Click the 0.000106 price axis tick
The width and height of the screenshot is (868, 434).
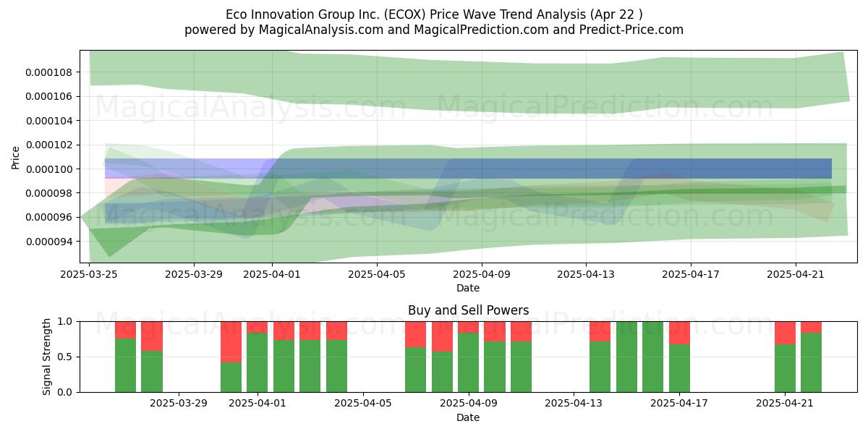[50, 96]
